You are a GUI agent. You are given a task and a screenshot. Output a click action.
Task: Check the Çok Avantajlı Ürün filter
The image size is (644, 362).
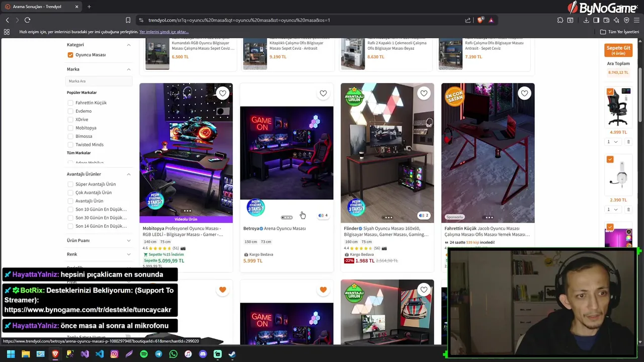point(70,193)
